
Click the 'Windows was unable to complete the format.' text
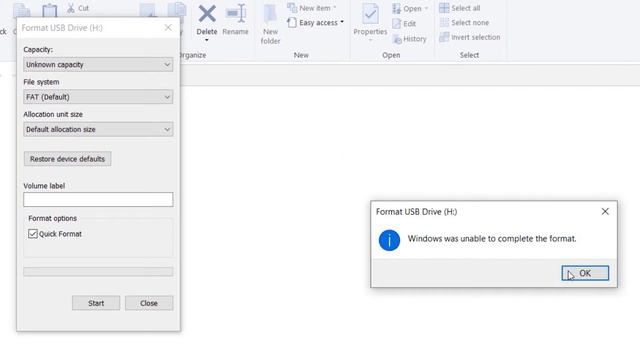click(x=492, y=239)
